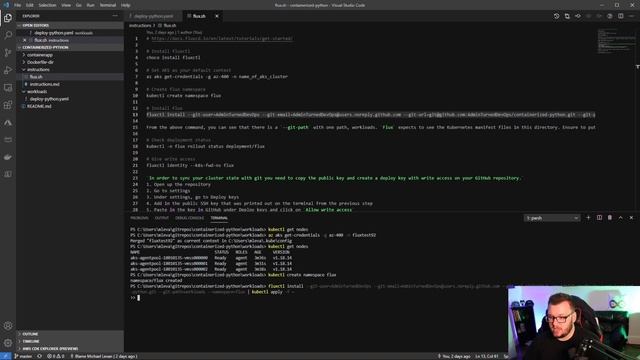Expand the containerapp folder
The width and height of the screenshot is (640, 360).
(x=40, y=55)
